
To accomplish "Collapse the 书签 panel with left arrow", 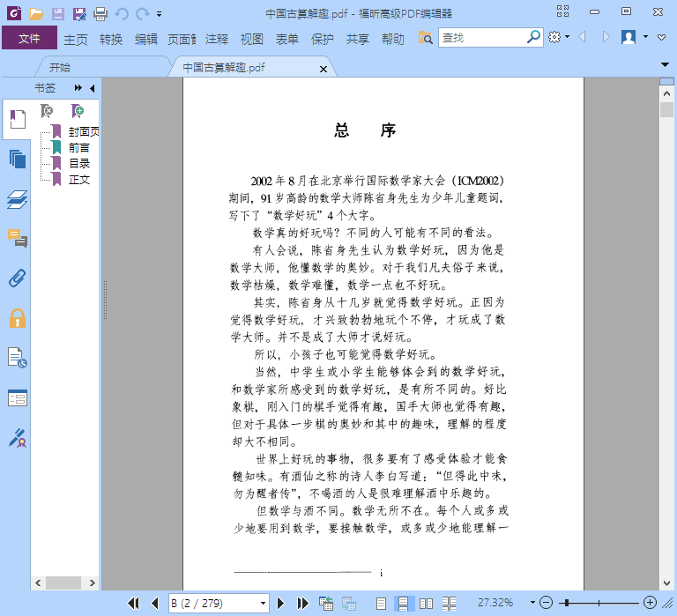I will click(92, 88).
